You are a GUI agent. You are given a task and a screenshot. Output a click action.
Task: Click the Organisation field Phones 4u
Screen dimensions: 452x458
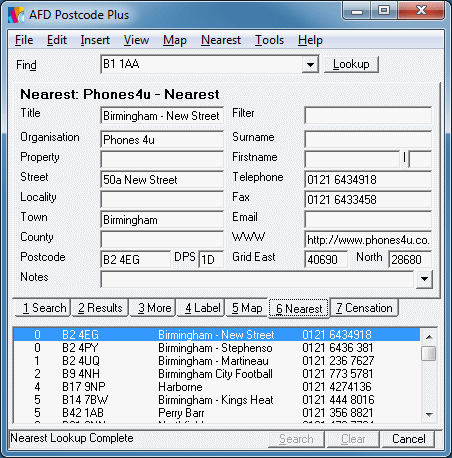click(162, 140)
